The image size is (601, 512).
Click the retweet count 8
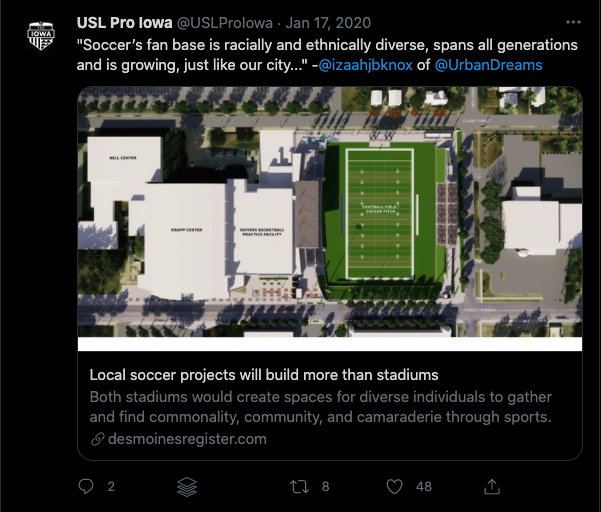coord(325,487)
